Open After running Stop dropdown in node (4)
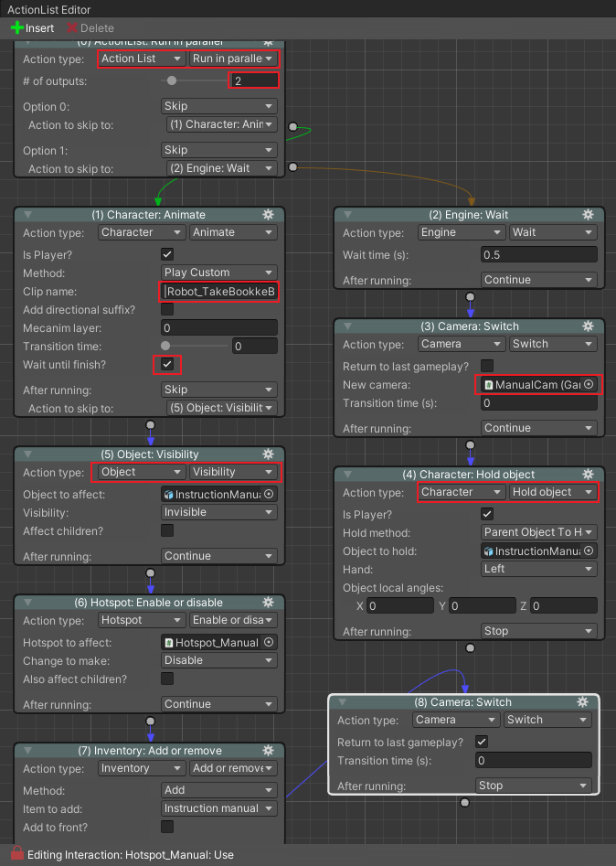616x866 pixels. tap(539, 631)
